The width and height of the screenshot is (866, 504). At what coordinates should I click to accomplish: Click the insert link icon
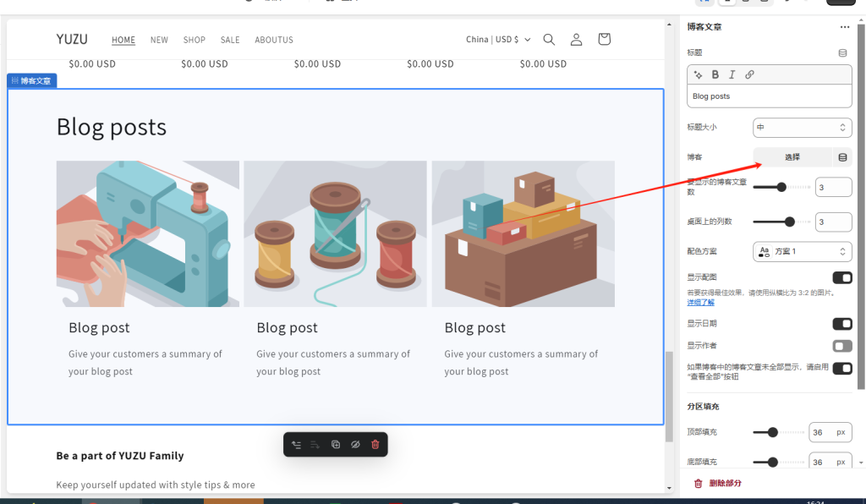coord(749,74)
